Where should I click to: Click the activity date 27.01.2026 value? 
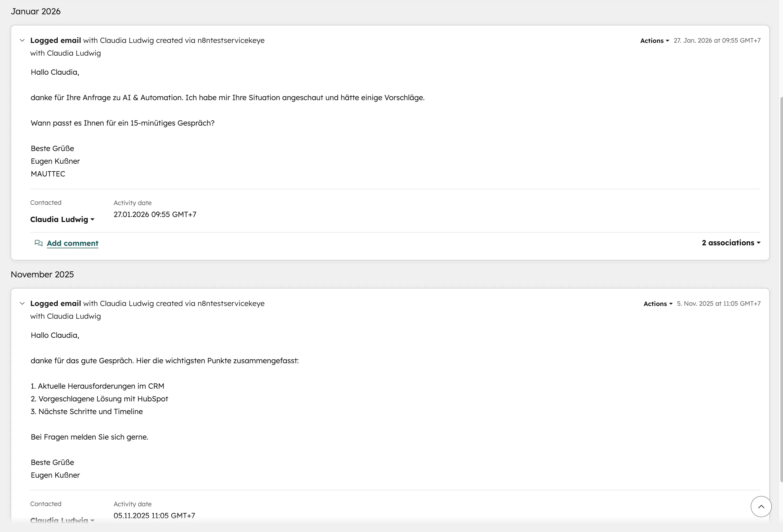(x=155, y=214)
